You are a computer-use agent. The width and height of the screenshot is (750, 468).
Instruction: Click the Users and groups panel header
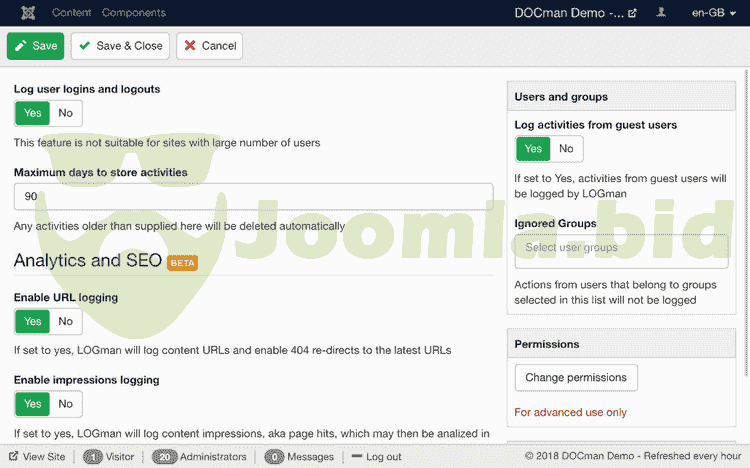[x=621, y=96]
